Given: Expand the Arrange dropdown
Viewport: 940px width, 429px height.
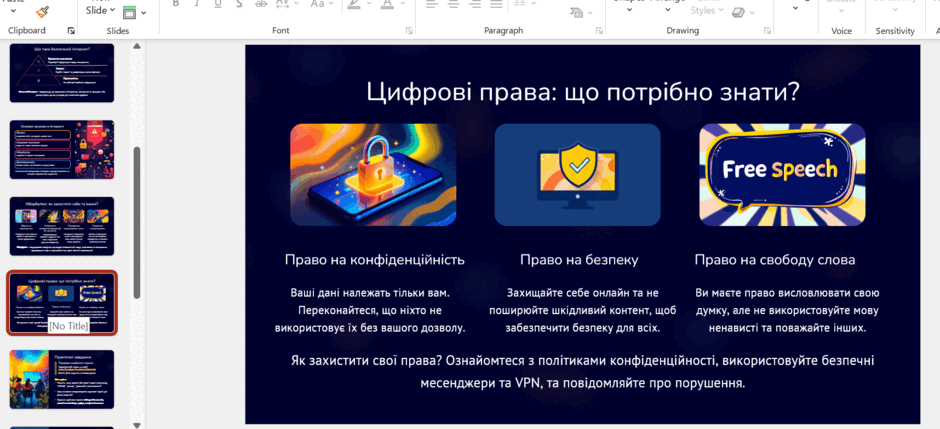Looking at the screenshot, I should 669,8.
